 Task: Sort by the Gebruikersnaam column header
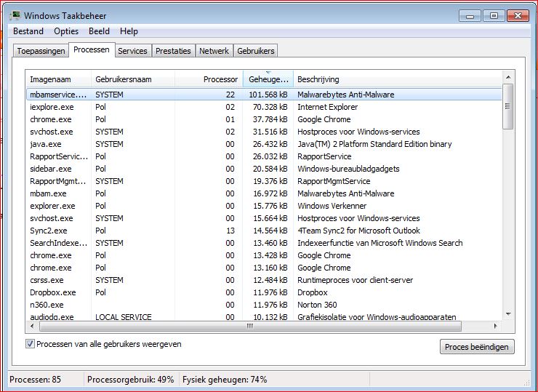(x=133, y=79)
